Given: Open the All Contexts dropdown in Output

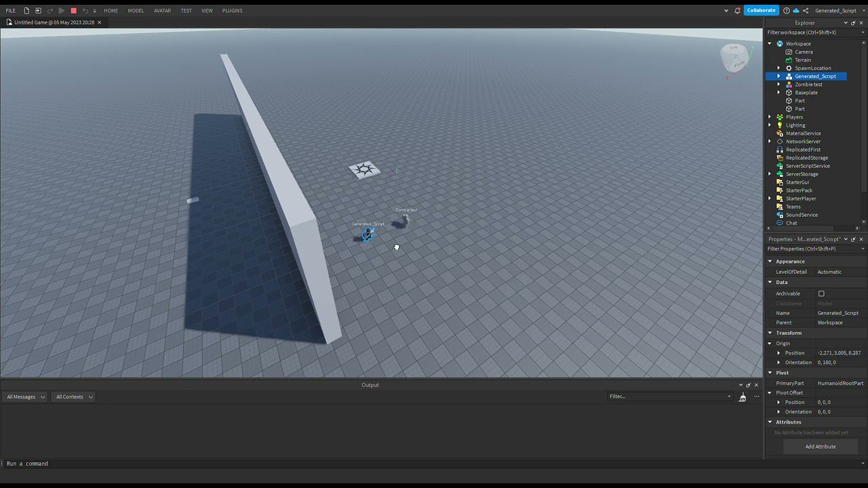Looking at the screenshot, I should tap(74, 397).
